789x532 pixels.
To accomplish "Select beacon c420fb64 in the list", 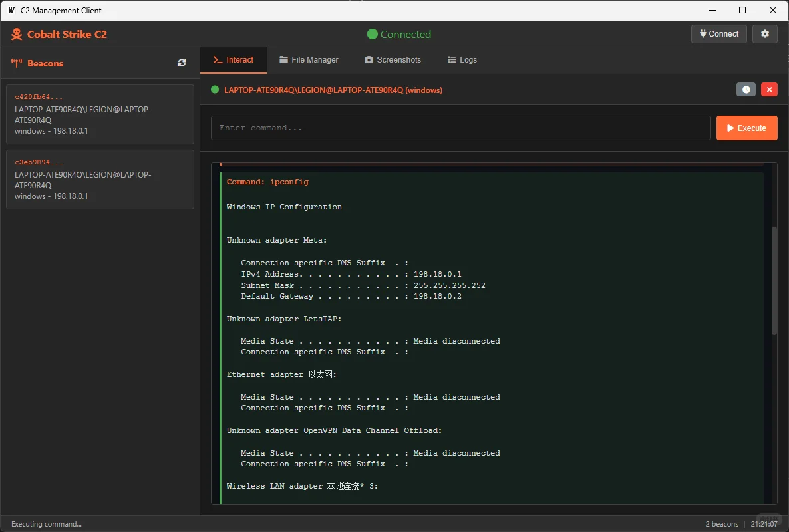I will [100, 114].
